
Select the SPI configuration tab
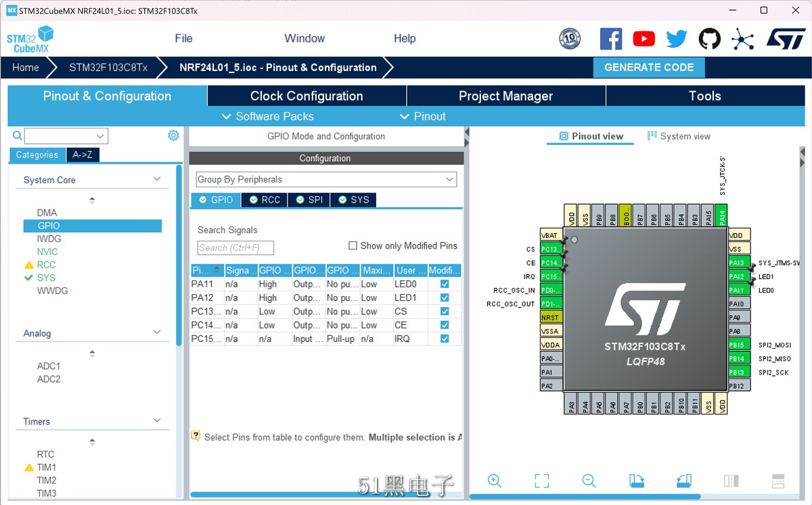point(309,199)
